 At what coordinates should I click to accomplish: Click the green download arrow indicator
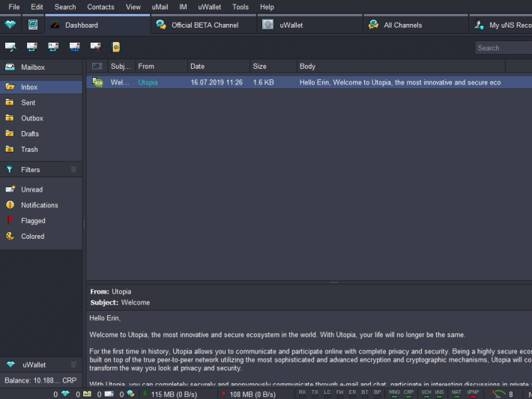coord(145,394)
